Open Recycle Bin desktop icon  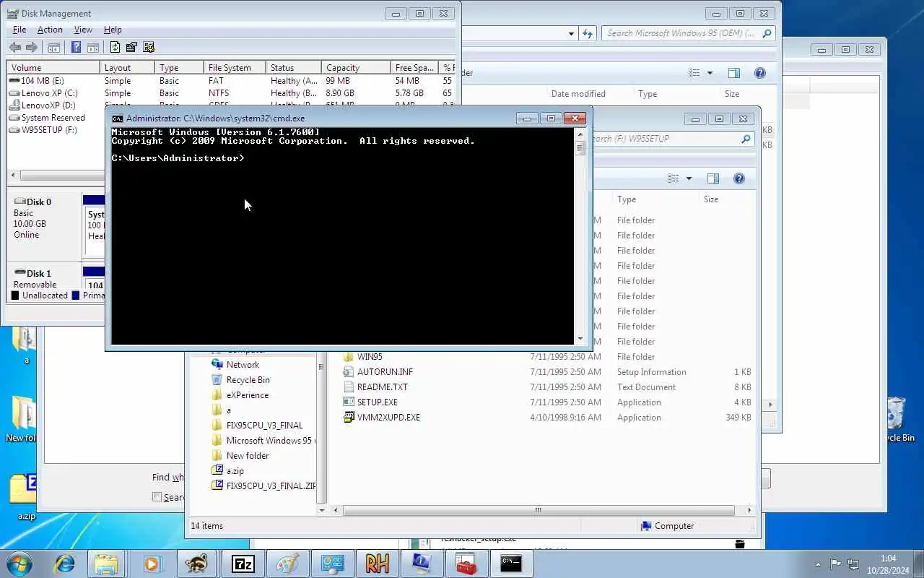tap(897, 419)
